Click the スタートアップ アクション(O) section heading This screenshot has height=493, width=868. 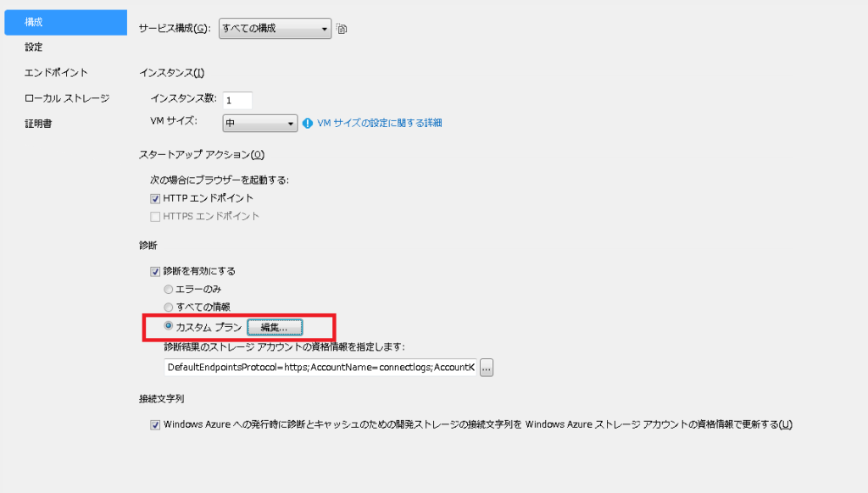(202, 154)
